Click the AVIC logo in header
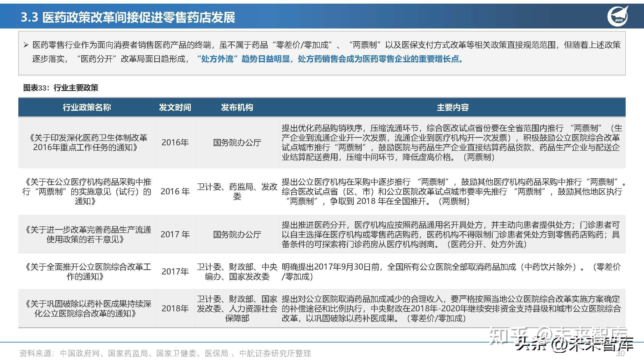The height and width of the screenshot is (362, 644). (618, 16)
